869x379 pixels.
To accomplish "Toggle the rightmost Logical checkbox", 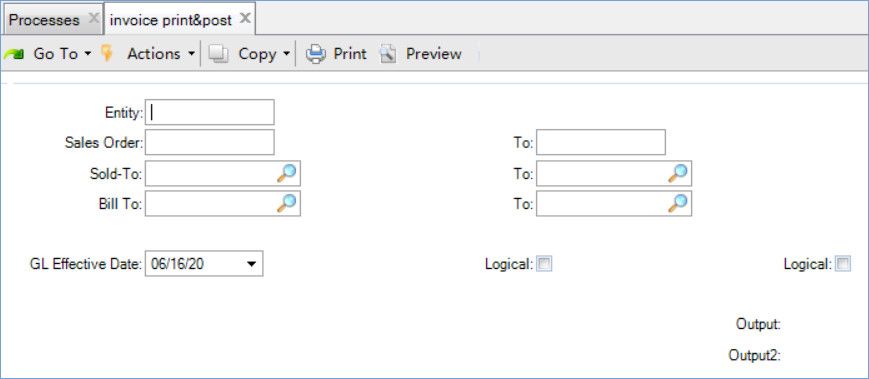I will click(x=844, y=264).
